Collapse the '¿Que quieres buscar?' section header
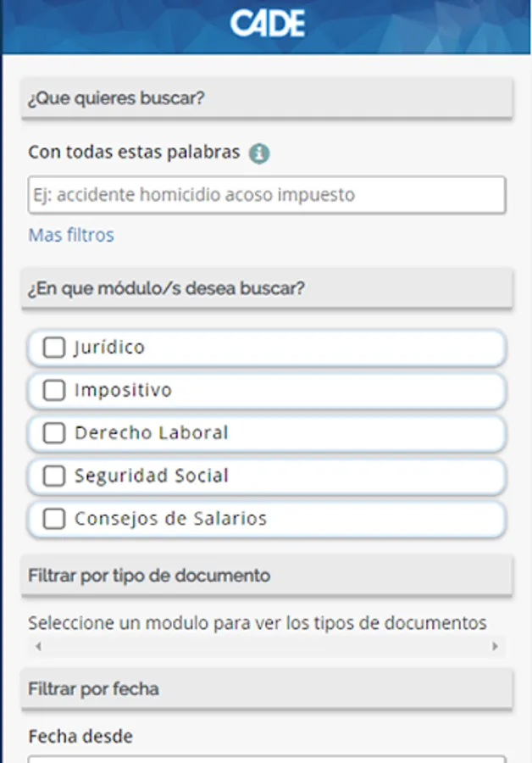The image size is (532, 763). 267,98
